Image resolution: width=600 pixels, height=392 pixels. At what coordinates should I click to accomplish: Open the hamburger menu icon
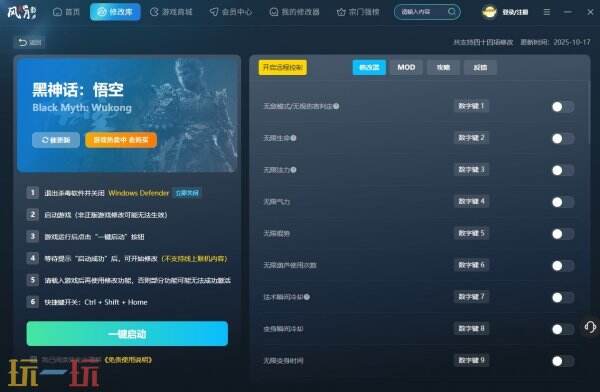tap(547, 12)
